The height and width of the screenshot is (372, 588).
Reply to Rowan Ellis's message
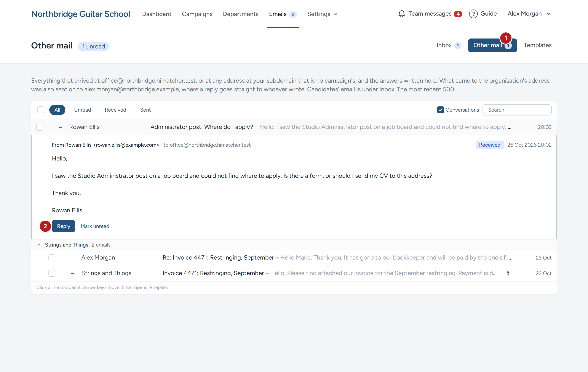pos(64,226)
